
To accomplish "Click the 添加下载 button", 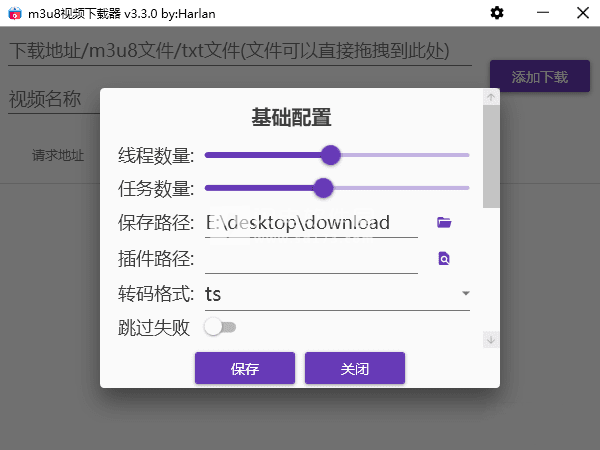I will pos(540,76).
